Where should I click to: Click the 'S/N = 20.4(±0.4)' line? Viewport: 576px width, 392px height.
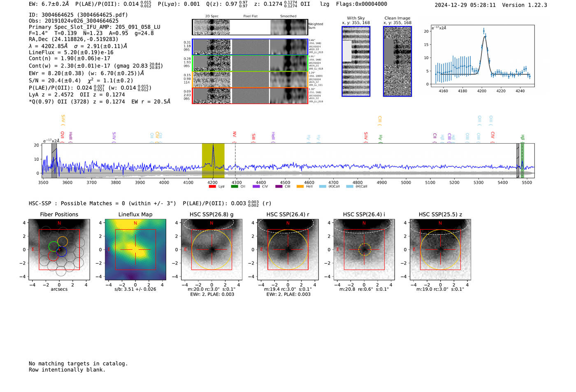click(x=55, y=81)
